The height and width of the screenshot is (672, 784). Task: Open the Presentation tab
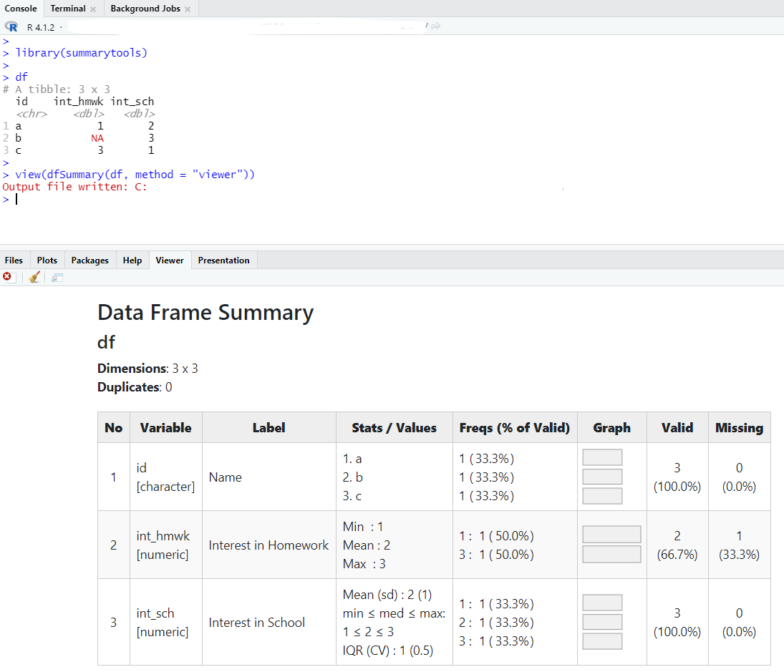[x=223, y=260]
